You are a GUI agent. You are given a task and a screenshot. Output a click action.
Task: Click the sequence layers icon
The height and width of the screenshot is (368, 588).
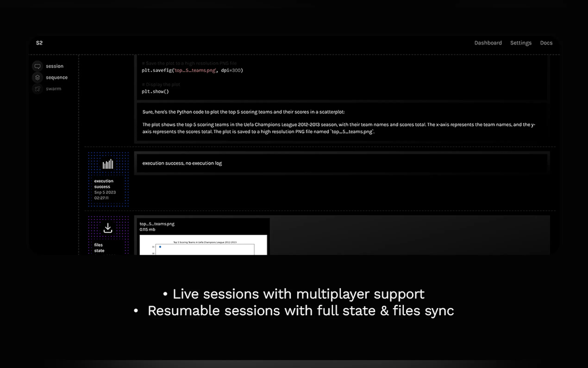tap(38, 77)
